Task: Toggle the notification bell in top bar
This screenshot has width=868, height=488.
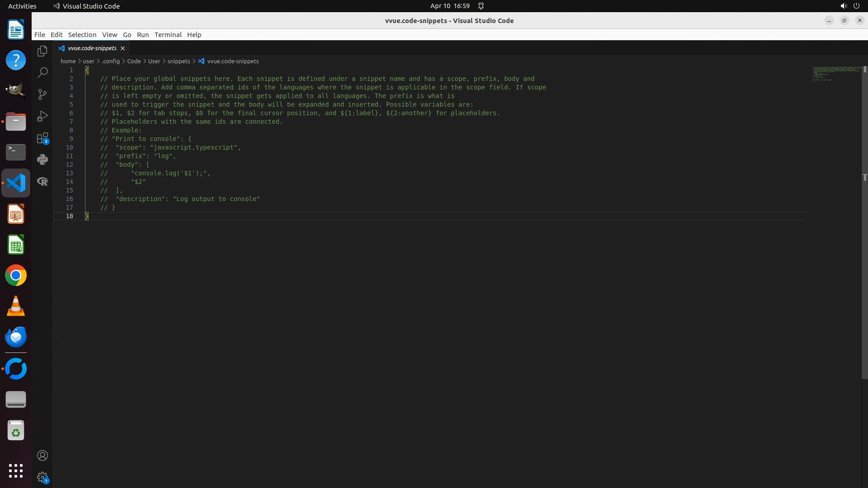Action: coord(481,6)
